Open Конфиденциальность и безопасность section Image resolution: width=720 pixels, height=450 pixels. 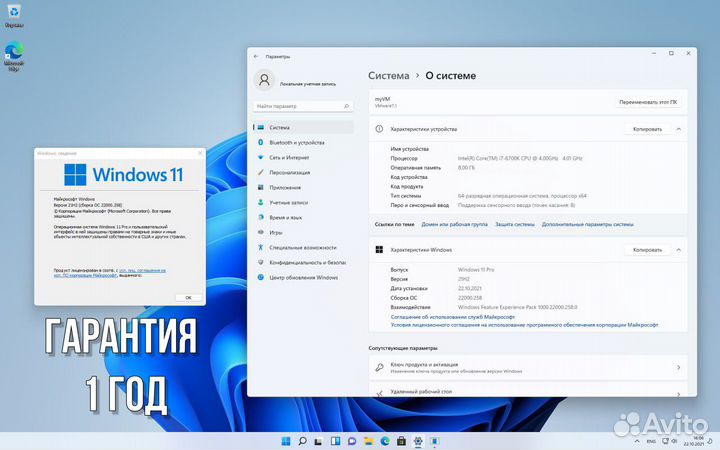point(303,262)
